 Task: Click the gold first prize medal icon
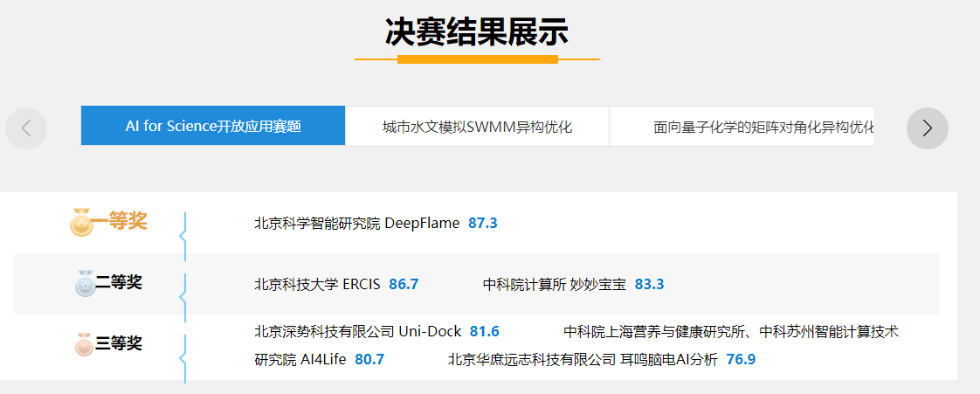pyautogui.click(x=80, y=224)
